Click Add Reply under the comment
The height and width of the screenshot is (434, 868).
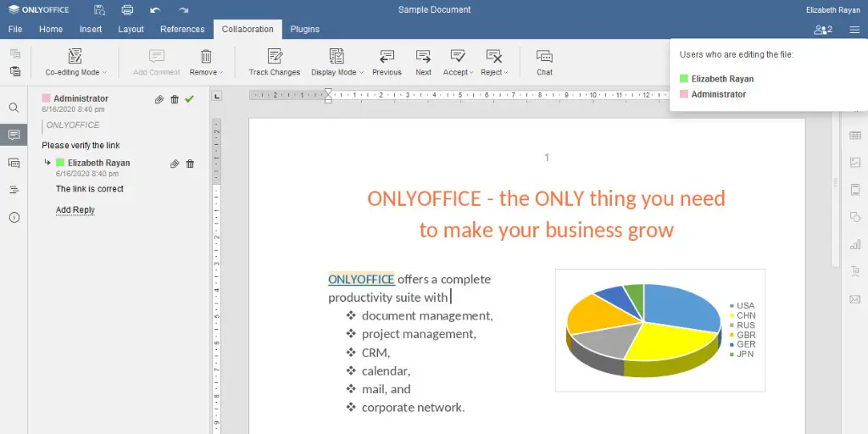pyautogui.click(x=75, y=210)
